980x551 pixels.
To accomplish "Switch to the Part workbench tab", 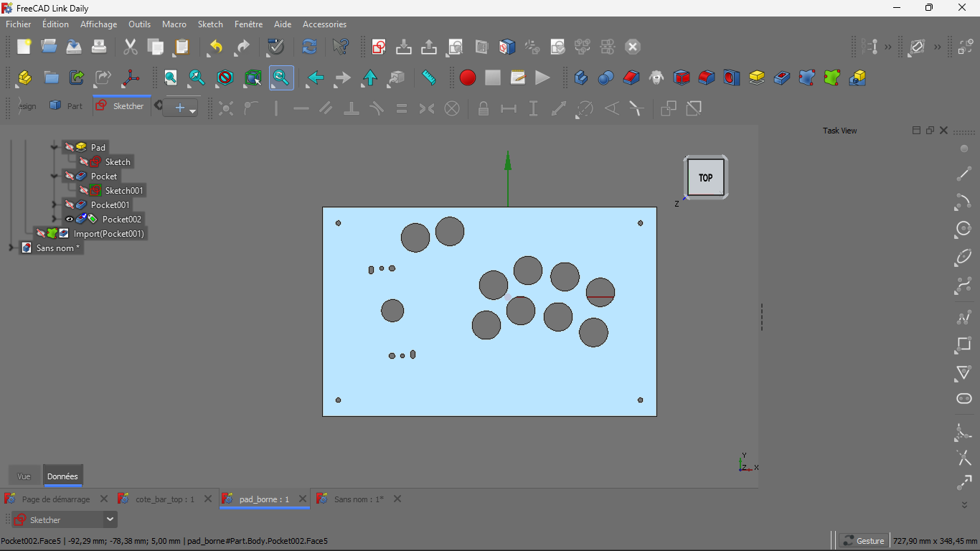I will tap(66, 105).
